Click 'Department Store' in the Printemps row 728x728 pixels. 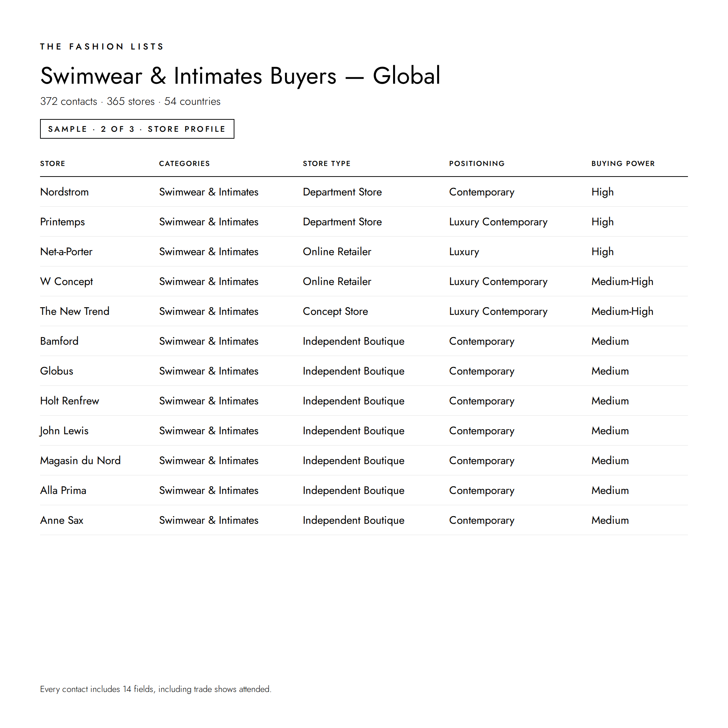pos(342,222)
